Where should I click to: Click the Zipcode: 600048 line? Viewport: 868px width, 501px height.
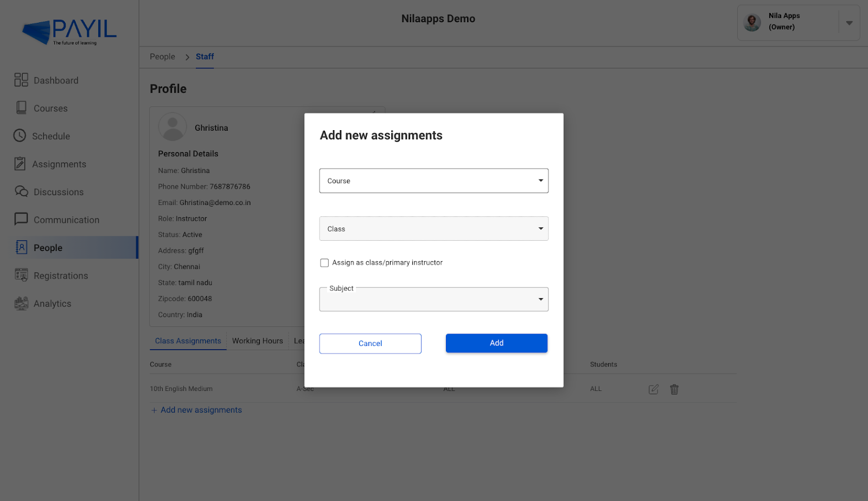point(185,299)
